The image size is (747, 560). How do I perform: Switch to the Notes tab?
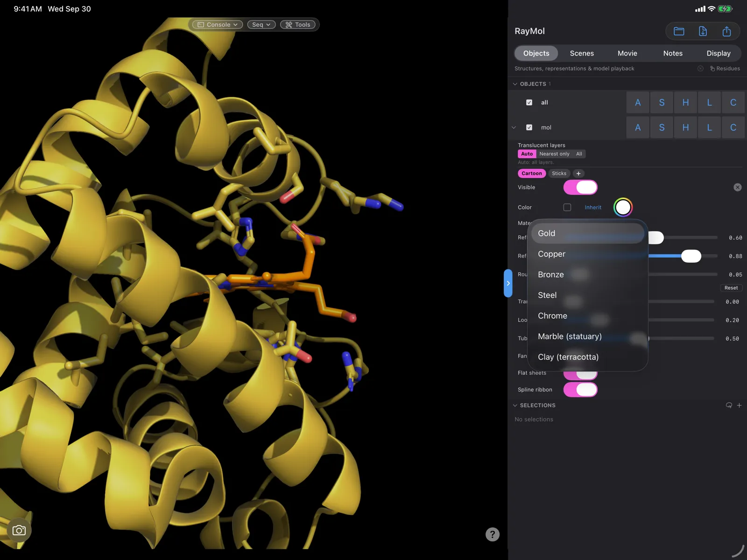click(x=673, y=53)
